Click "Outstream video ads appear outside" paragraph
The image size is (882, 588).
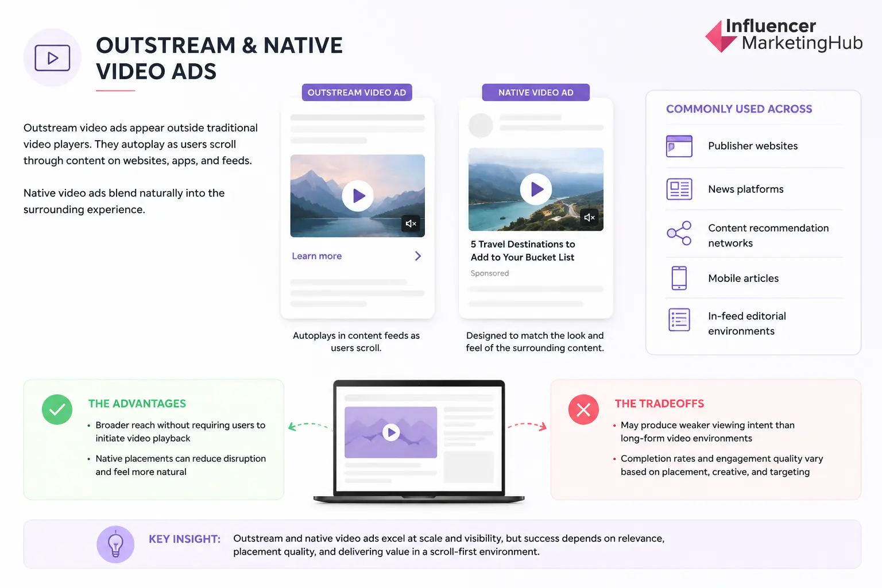(x=141, y=144)
